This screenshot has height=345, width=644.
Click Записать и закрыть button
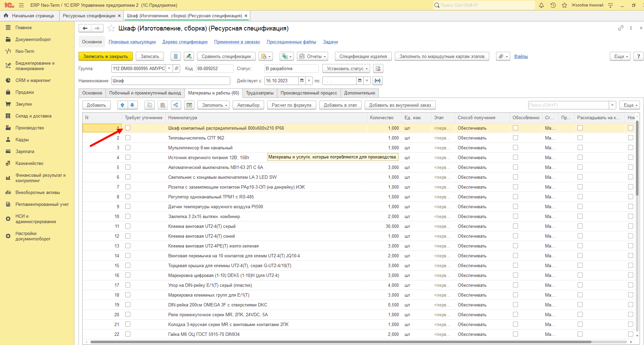106,56
